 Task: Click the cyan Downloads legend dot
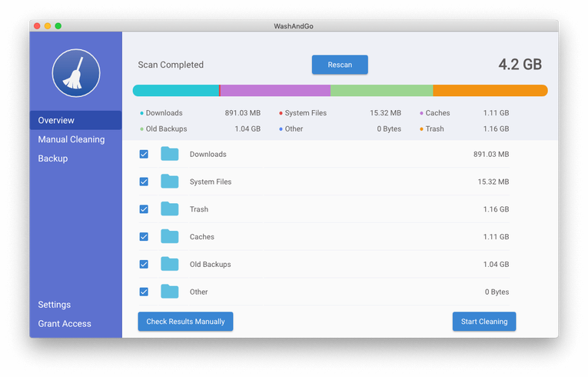(x=141, y=113)
